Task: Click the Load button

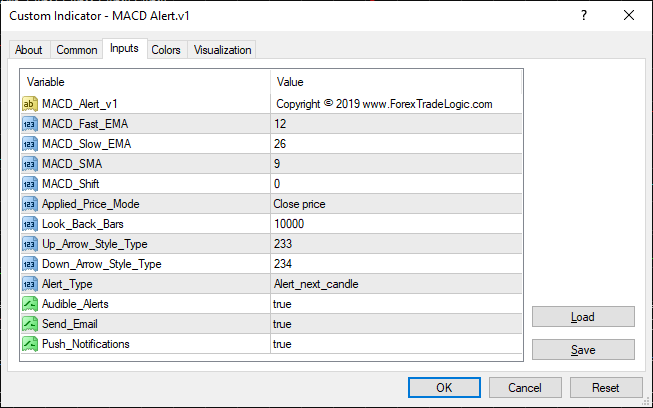Action: (x=583, y=317)
